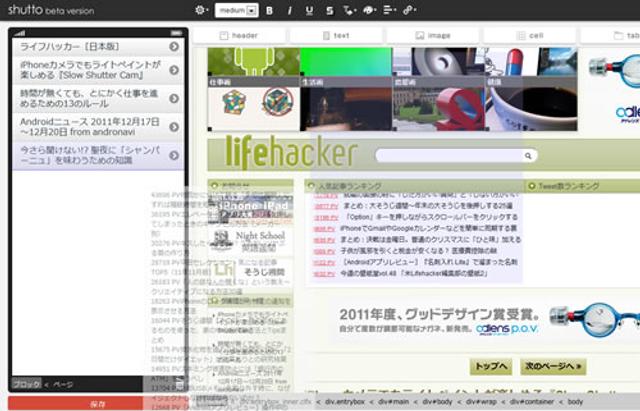Click the search magnifier icon
Viewport: 640px width, 411px height.
click(528, 156)
